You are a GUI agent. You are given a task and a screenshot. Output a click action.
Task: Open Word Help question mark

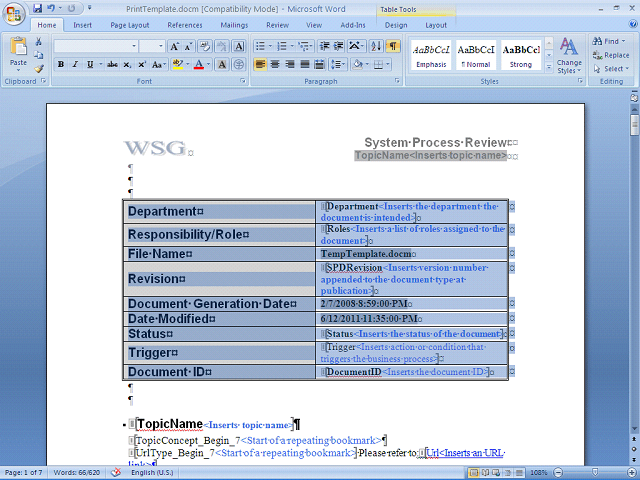tap(633, 24)
